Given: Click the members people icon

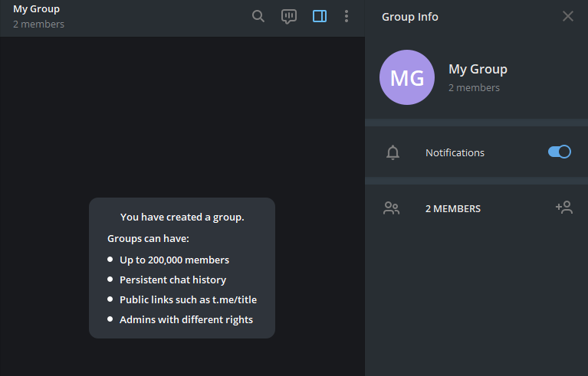Looking at the screenshot, I should pyautogui.click(x=392, y=208).
